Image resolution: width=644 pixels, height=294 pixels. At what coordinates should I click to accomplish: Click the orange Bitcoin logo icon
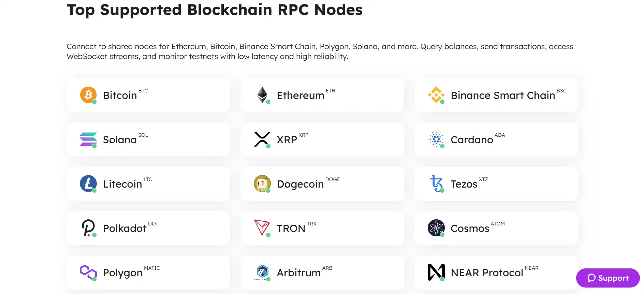88,95
